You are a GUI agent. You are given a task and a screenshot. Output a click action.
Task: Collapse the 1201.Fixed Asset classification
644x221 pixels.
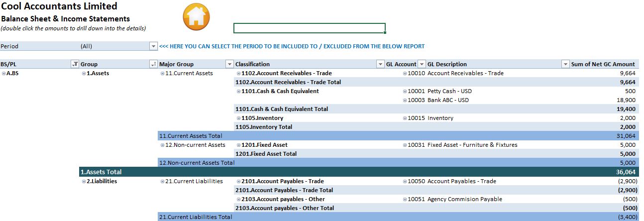coord(238,145)
